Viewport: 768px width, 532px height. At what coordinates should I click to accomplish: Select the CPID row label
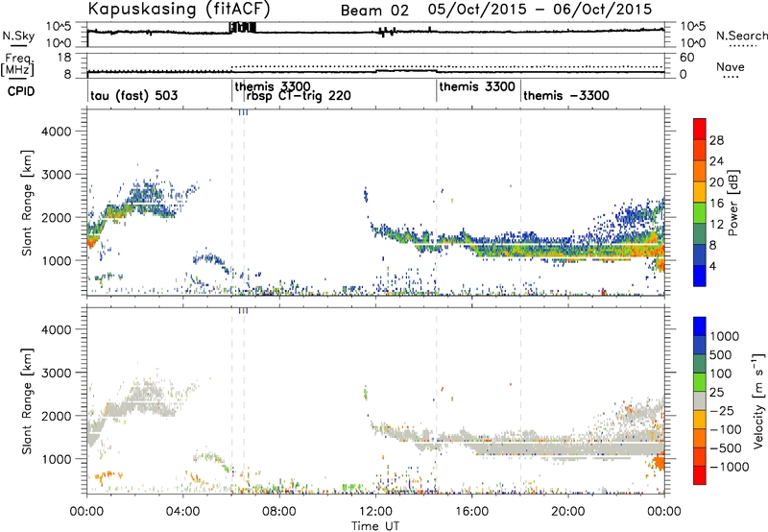click(x=21, y=91)
